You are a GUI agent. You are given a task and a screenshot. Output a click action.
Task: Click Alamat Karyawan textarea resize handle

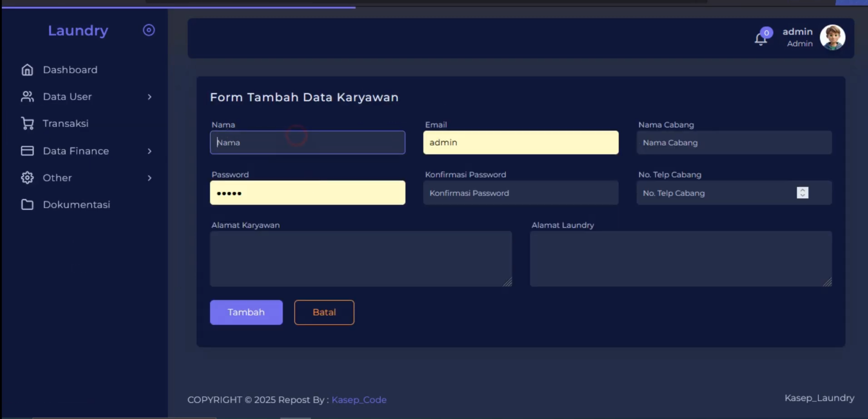click(x=507, y=282)
